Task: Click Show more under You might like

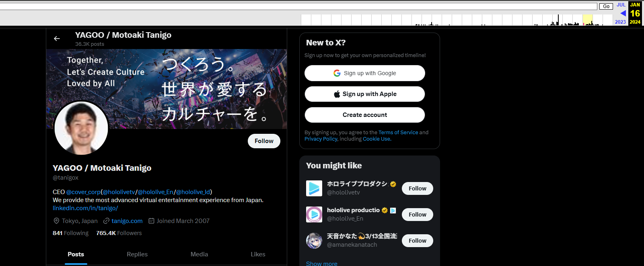Action: tap(322, 264)
